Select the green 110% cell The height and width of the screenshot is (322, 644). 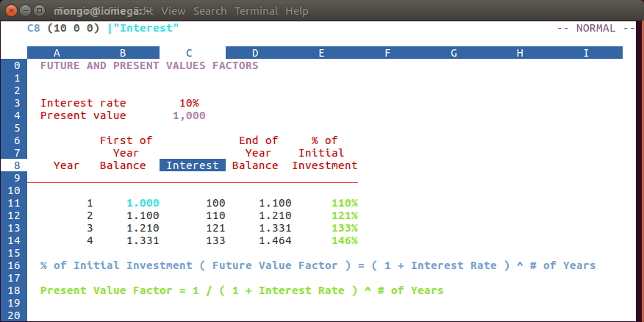click(345, 204)
